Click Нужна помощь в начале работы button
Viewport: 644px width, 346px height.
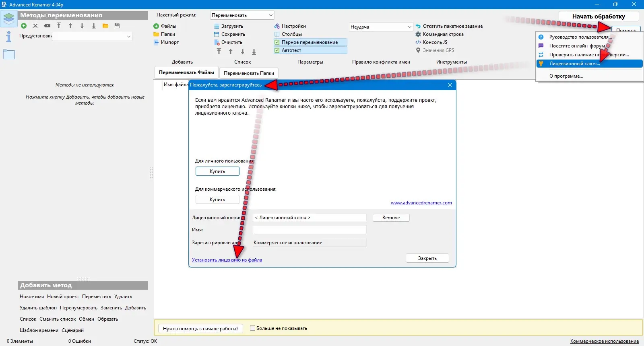pyautogui.click(x=200, y=329)
